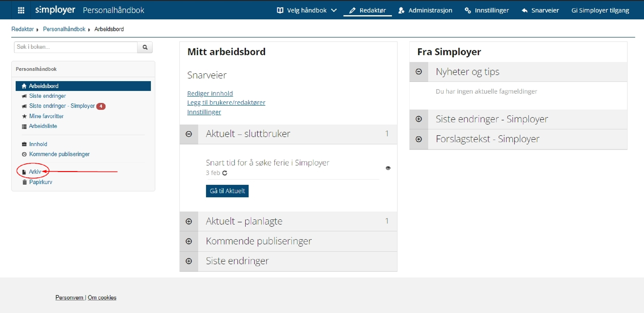
Task: Open Arbeidsliste list item
Action: (43, 126)
